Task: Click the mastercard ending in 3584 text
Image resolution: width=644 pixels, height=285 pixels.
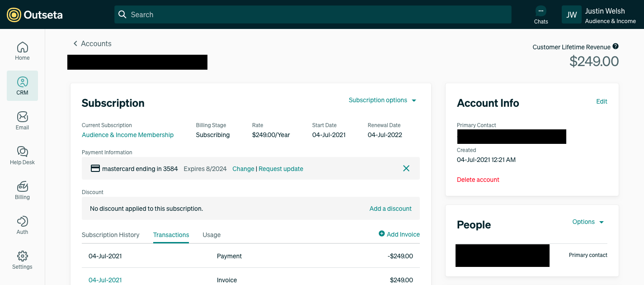Action: [x=140, y=169]
